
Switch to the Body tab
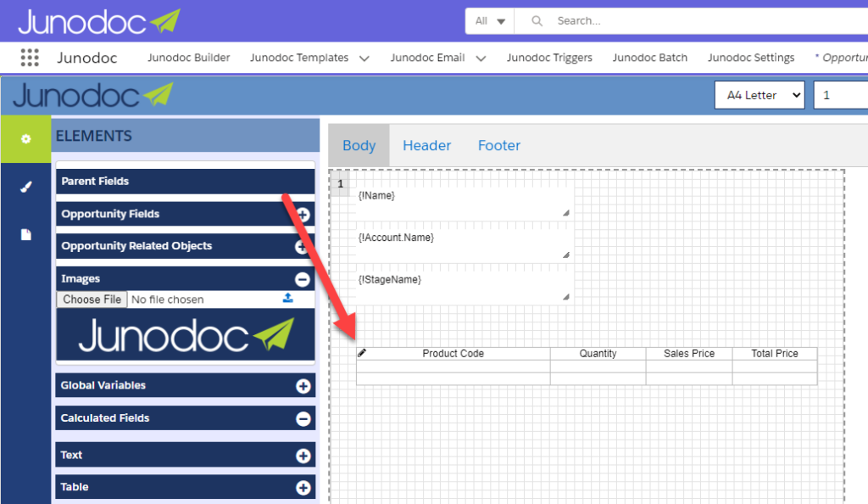click(359, 145)
